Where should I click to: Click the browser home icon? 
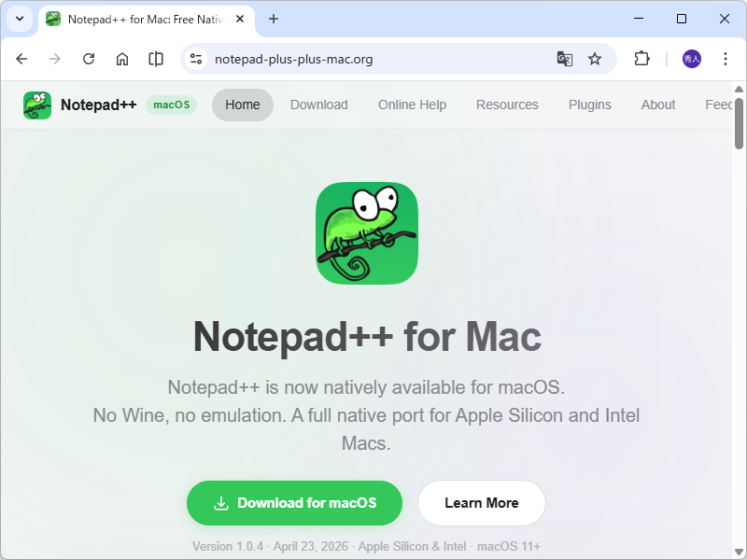(x=122, y=58)
